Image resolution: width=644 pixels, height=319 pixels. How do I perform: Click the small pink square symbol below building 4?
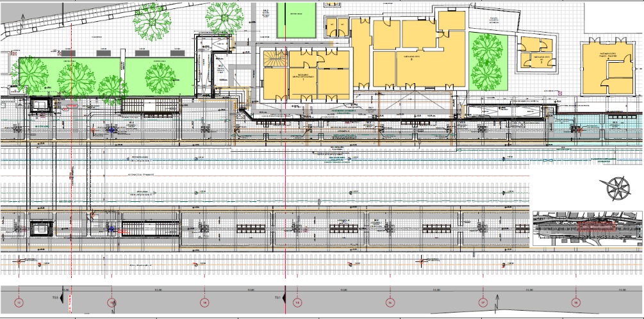pos(559,94)
